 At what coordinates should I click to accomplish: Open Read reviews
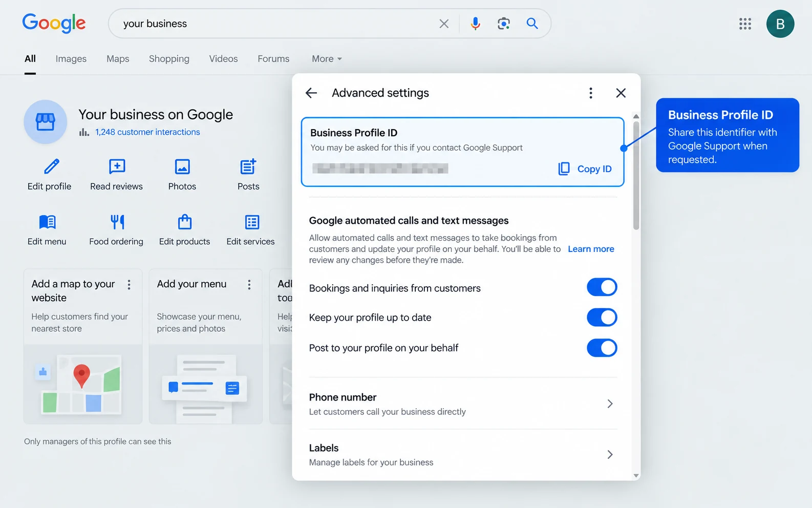click(x=117, y=175)
